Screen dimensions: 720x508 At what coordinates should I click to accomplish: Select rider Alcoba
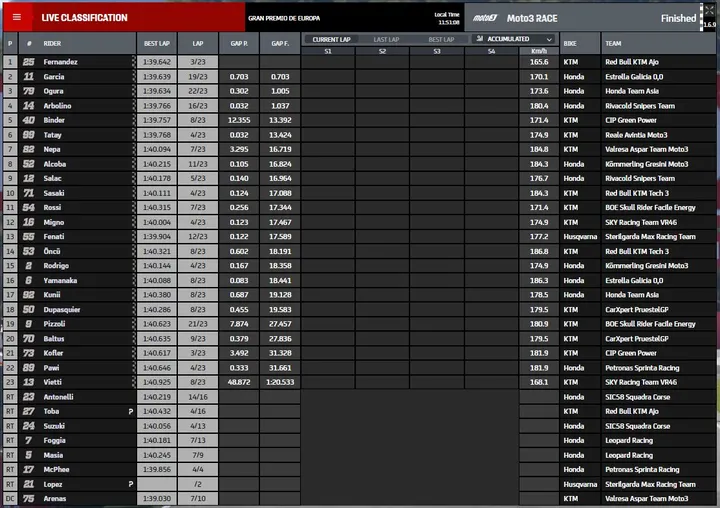click(55, 164)
